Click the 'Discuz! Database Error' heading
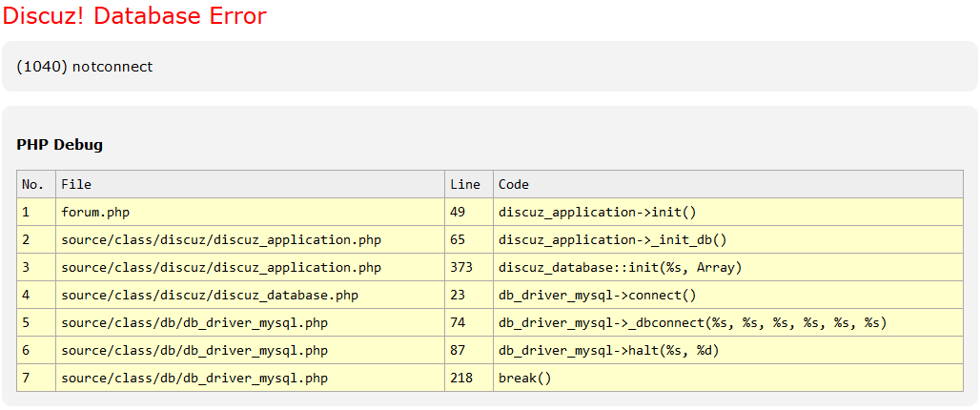Image resolution: width=980 pixels, height=410 pixels. click(x=134, y=15)
